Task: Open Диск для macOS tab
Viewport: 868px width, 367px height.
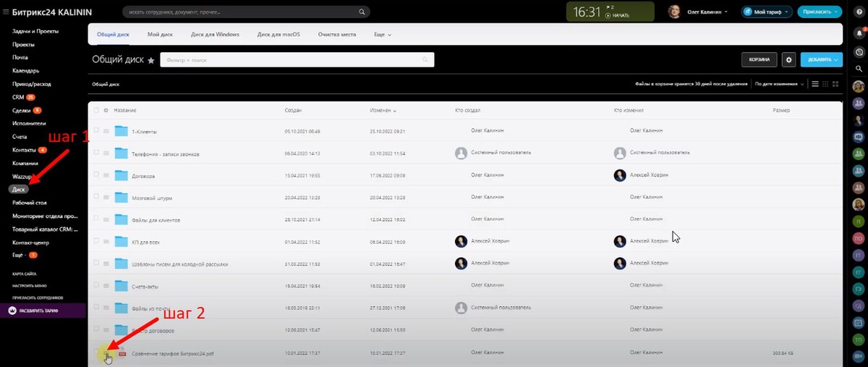Action: 279,35
